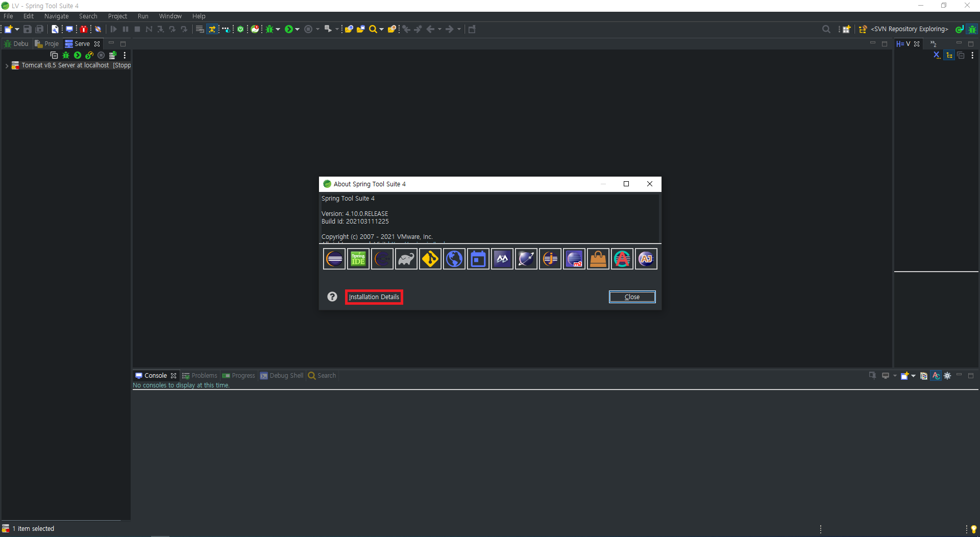The image size is (980, 537).
Task: Click the Terminate stop square in main toolbar
Action: pos(137,29)
